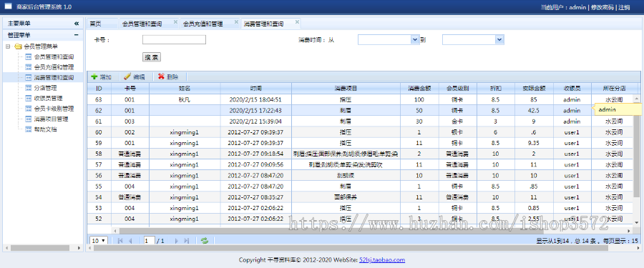The width and height of the screenshot is (644, 268).
Task: Click the pencil 编辑 (edit) icon
Action: click(127, 76)
